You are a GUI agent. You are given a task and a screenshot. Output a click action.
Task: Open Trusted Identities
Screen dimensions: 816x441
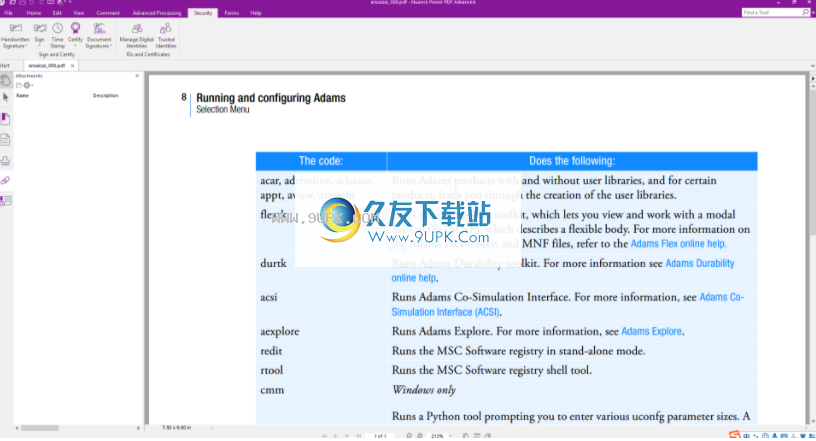click(166, 35)
